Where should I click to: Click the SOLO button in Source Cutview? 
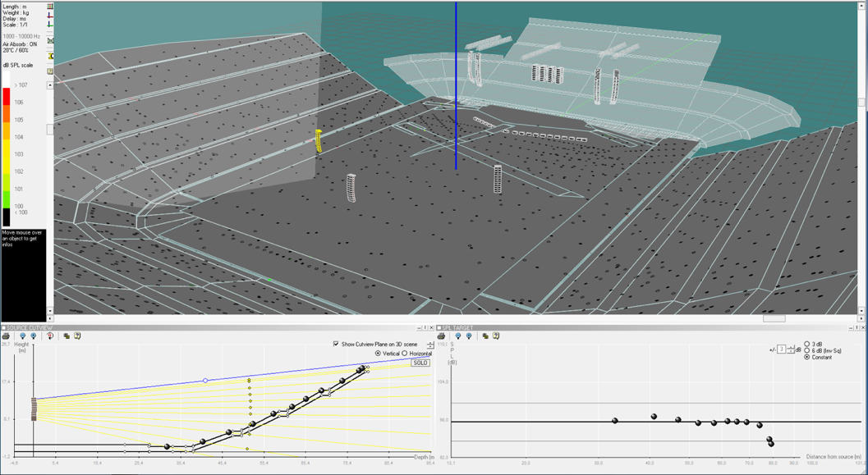[x=420, y=363]
